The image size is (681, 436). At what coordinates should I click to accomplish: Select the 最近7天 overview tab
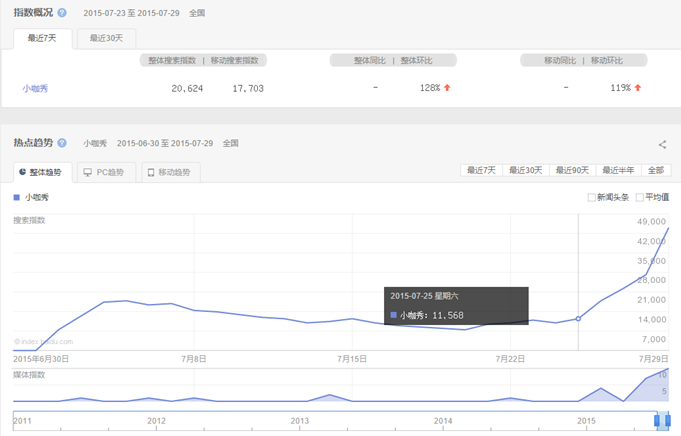coord(42,38)
